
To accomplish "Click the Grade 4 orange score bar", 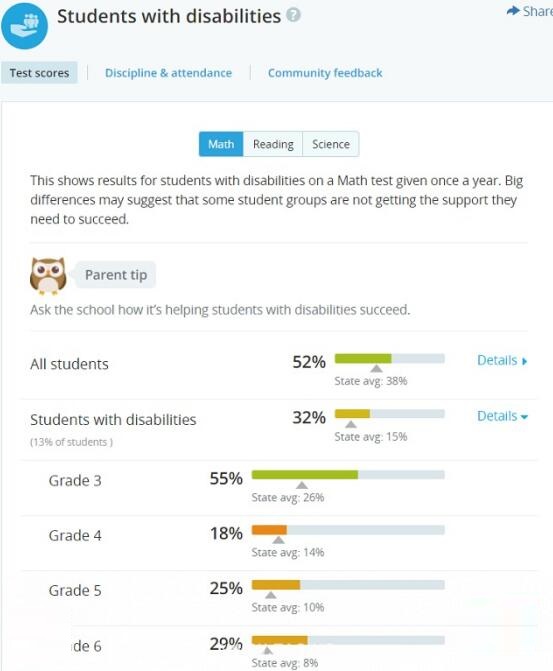I will pyautogui.click(x=269, y=530).
